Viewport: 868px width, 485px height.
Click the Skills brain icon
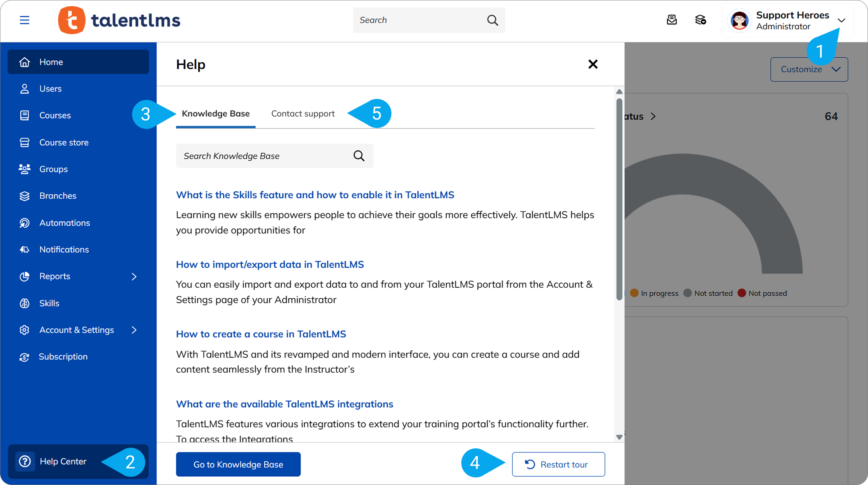tap(25, 303)
